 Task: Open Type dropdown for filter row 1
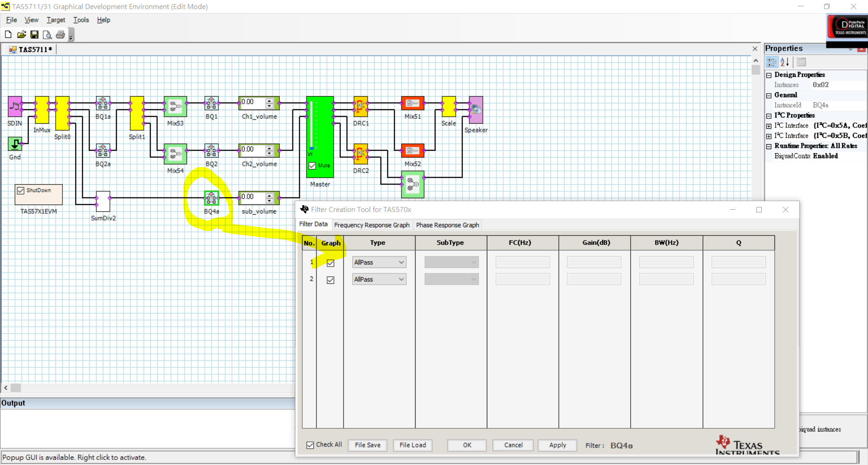379,263
